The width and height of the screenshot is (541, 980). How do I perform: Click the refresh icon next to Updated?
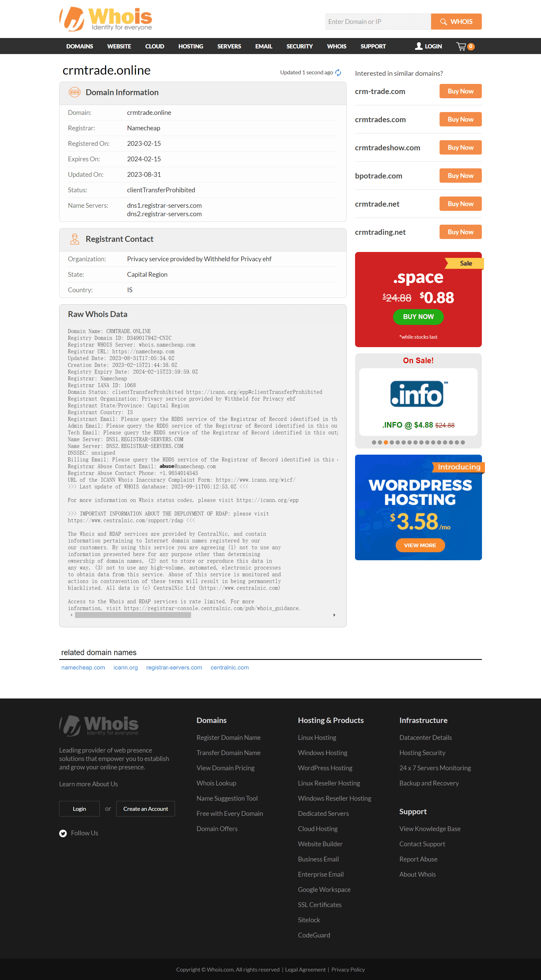pos(338,73)
